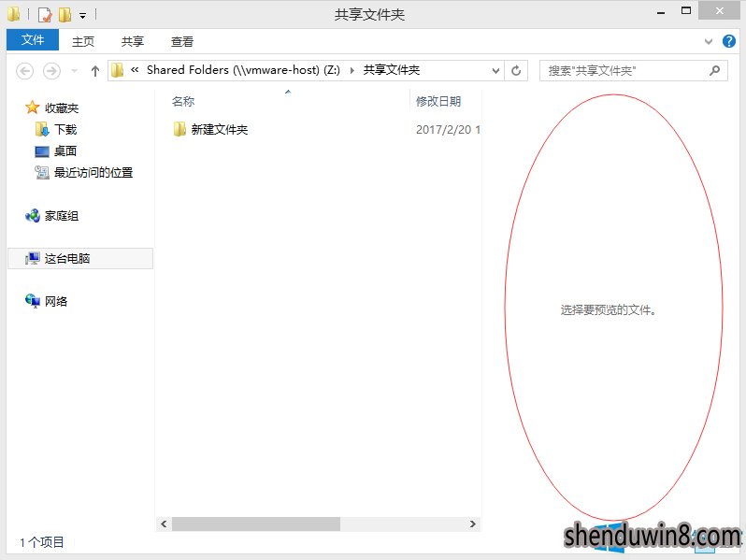Select 收藏夹 in the navigation pane
Screen dimensions: 746x560
pyautogui.click(x=62, y=108)
